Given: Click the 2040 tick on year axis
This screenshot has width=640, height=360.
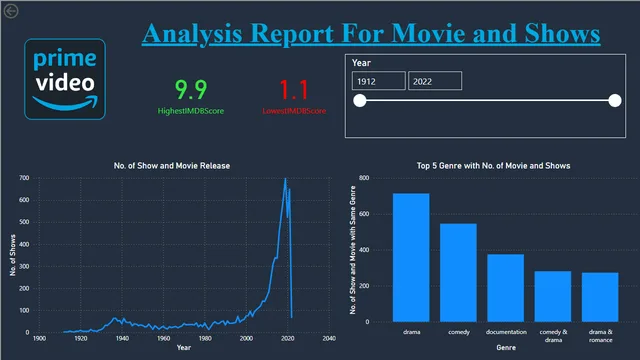Looking at the screenshot, I should coord(329,338).
